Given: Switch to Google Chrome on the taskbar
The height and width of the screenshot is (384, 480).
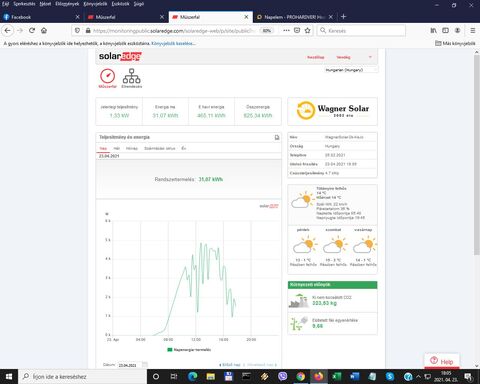Looking at the screenshot, I should click(301, 377).
